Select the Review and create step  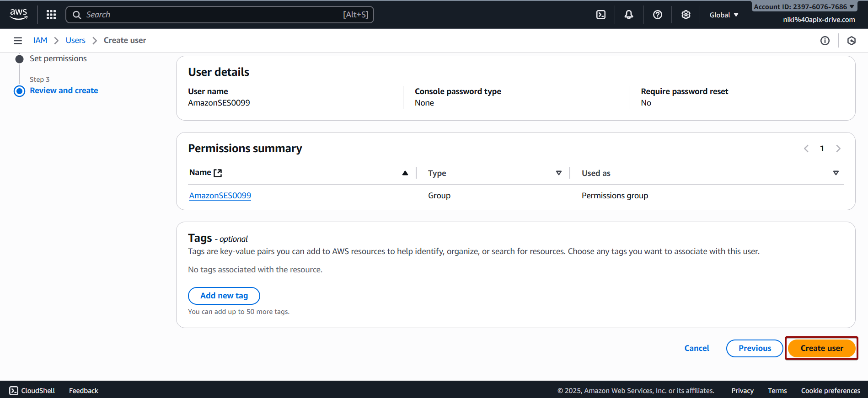64,90
